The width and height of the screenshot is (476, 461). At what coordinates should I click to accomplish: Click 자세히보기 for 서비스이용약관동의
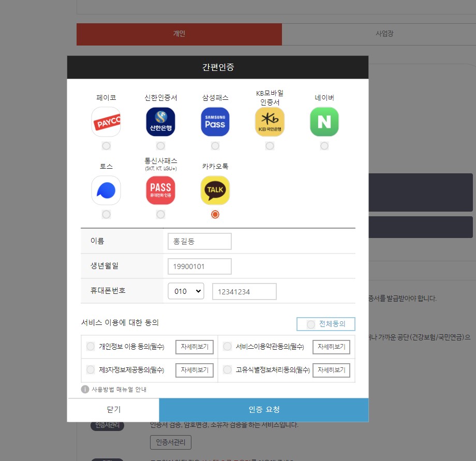coord(331,347)
